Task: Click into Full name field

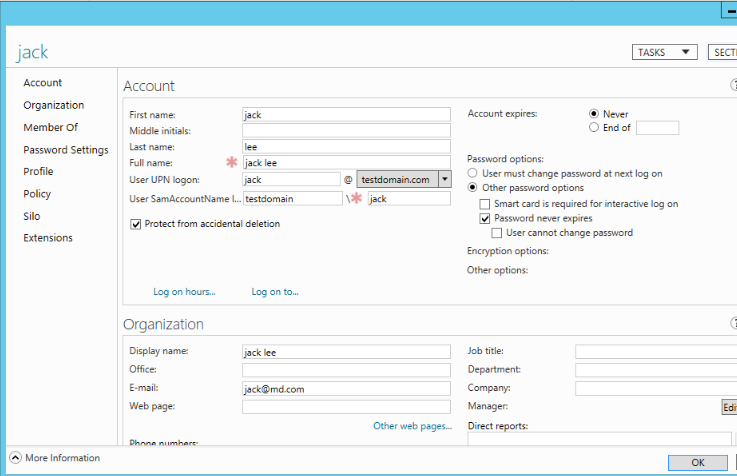Action: click(x=346, y=163)
